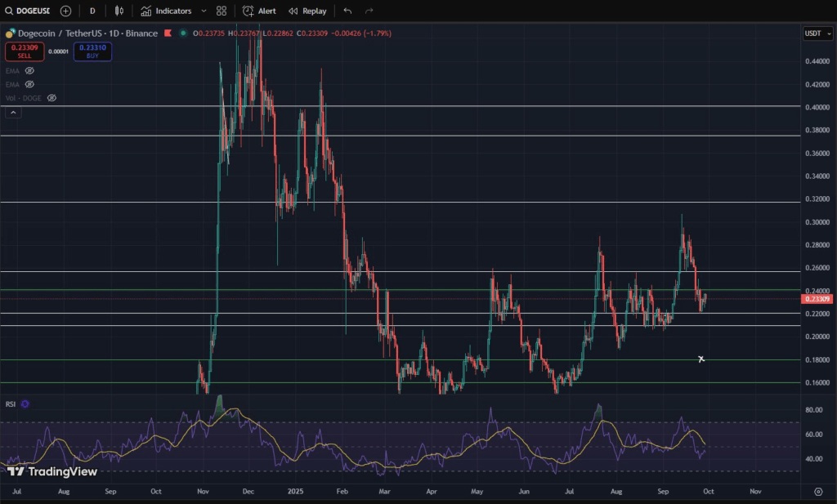The width and height of the screenshot is (837, 504).
Task: Open the RSI indicator settings
Action: coord(25,404)
